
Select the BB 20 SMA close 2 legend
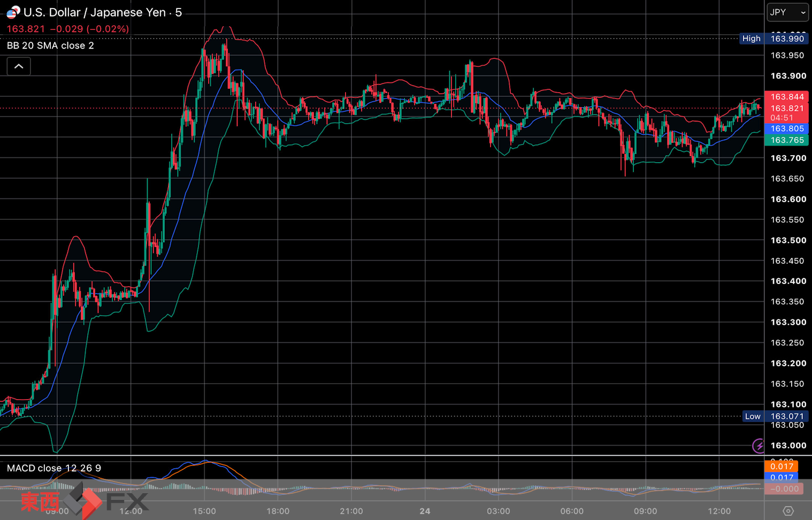pos(50,45)
